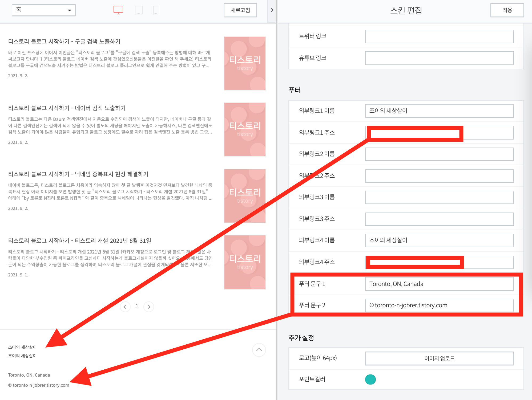532x400 pixels.
Task: Click the 이미지 업로드 logo upload button
Action: pyautogui.click(x=439, y=358)
